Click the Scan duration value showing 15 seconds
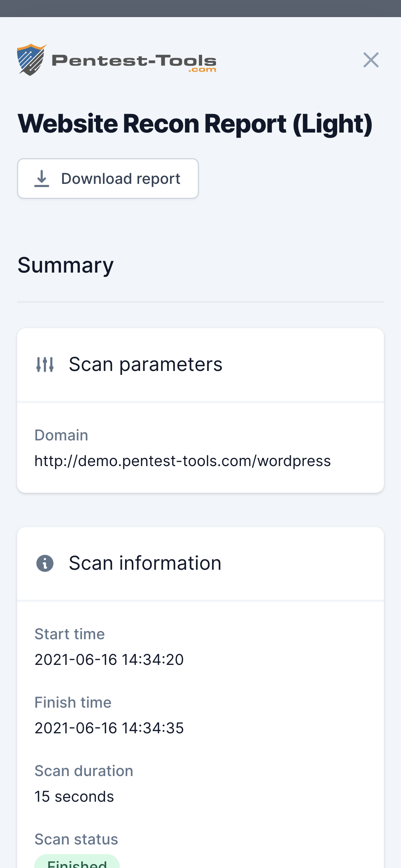The width and height of the screenshot is (401, 868). click(74, 796)
